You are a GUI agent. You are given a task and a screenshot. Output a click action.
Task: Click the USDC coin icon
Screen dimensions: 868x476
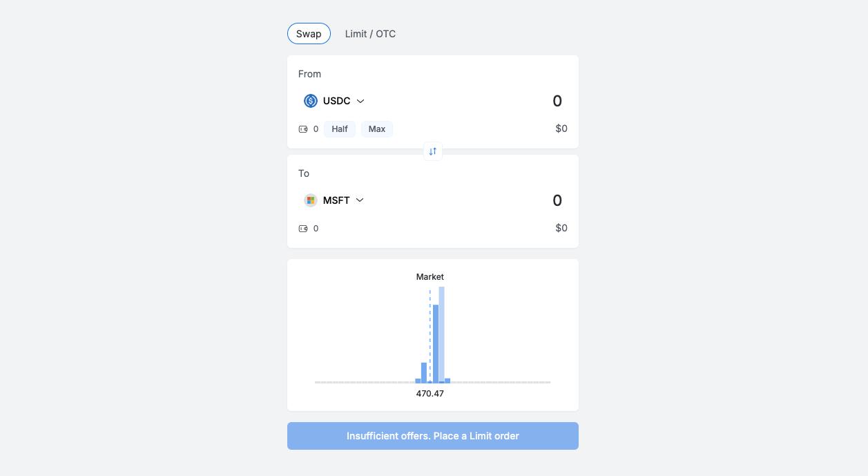(x=311, y=101)
